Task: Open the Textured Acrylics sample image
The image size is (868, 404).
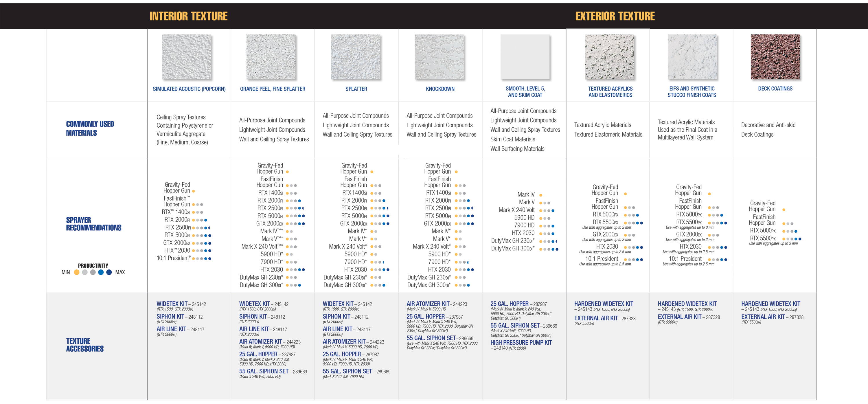Action: [x=610, y=57]
